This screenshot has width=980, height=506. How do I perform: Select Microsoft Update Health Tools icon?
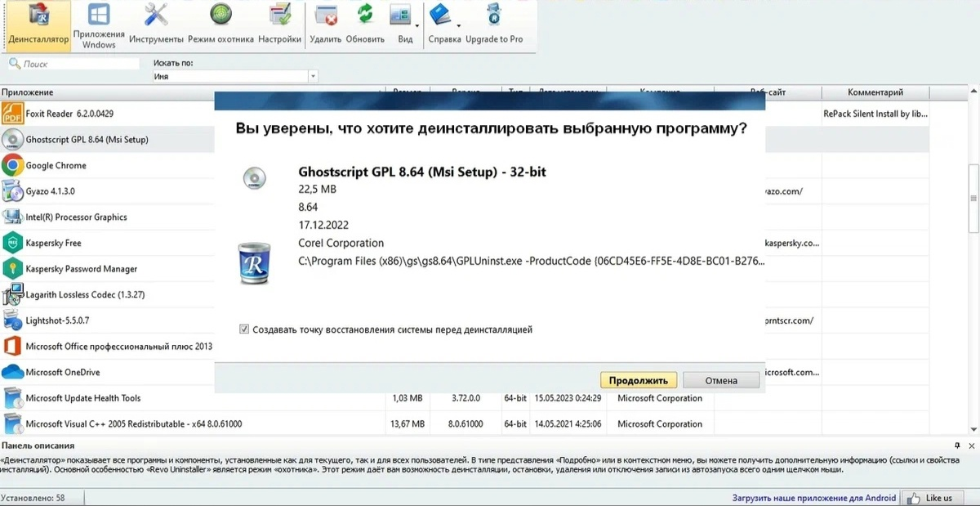(12, 398)
